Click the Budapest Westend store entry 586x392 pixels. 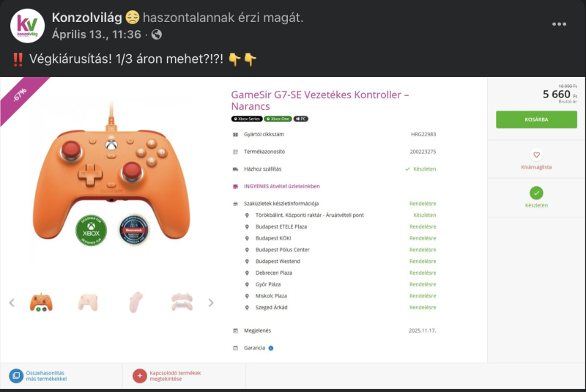278,261
